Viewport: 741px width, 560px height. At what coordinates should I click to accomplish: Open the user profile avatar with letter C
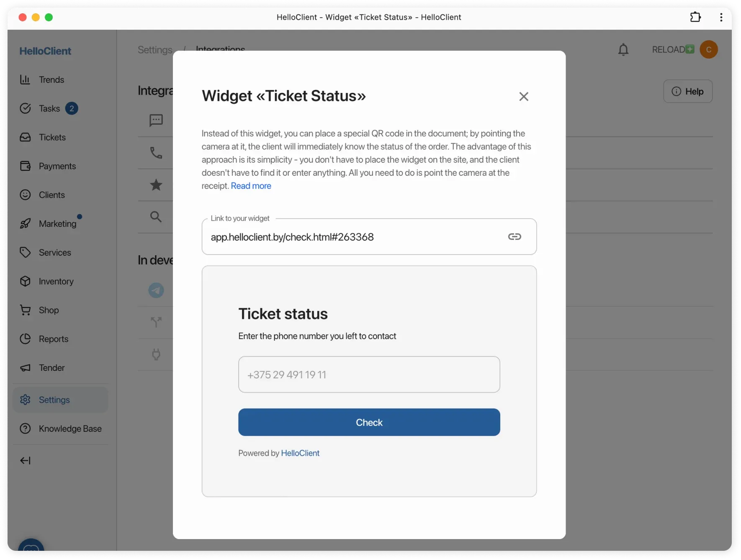point(709,49)
